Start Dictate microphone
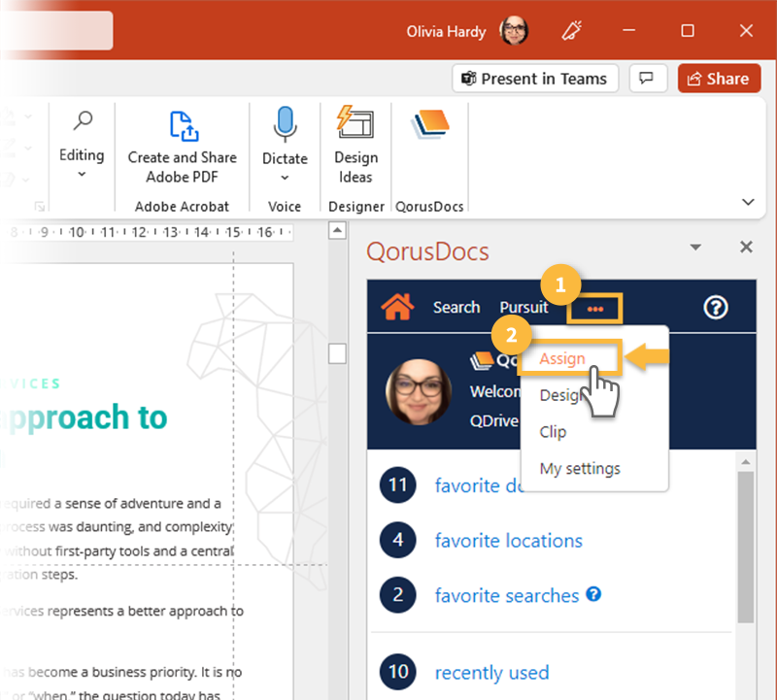The height and width of the screenshot is (700, 777). coord(285,124)
